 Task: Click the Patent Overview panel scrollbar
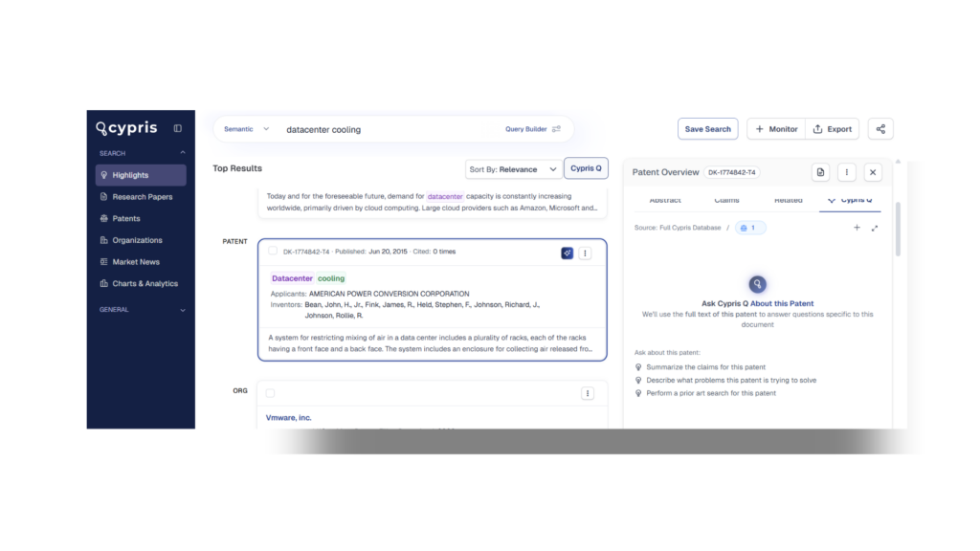coord(898,230)
